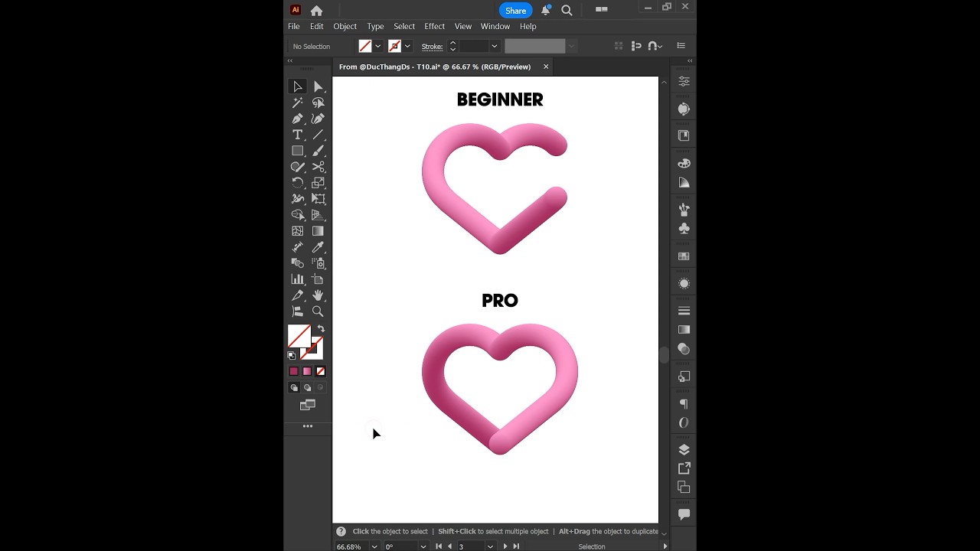Collapse the right panel dock arrows
This screenshot has height=551, width=980.
[690, 60]
